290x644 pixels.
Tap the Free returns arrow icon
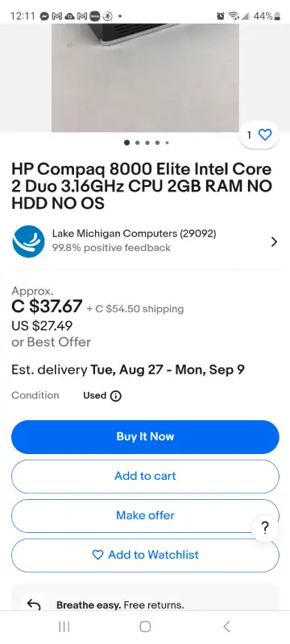coord(34,605)
